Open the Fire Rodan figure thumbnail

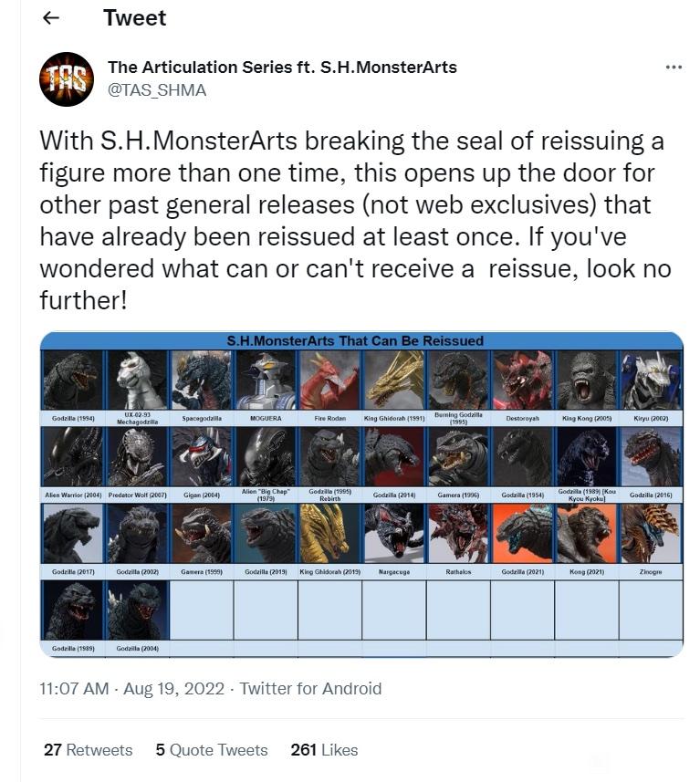pos(329,380)
